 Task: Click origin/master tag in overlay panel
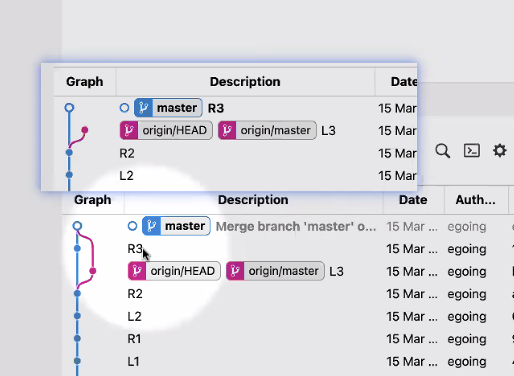267,130
